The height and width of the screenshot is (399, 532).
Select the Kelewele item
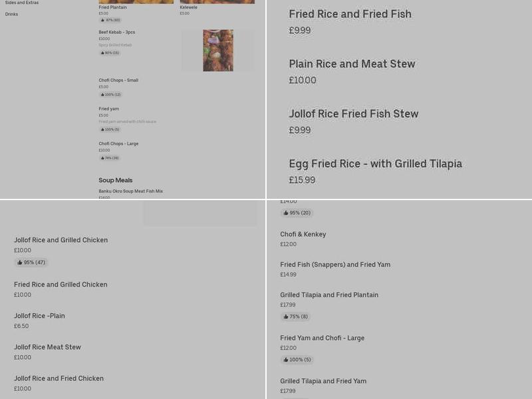click(188, 8)
